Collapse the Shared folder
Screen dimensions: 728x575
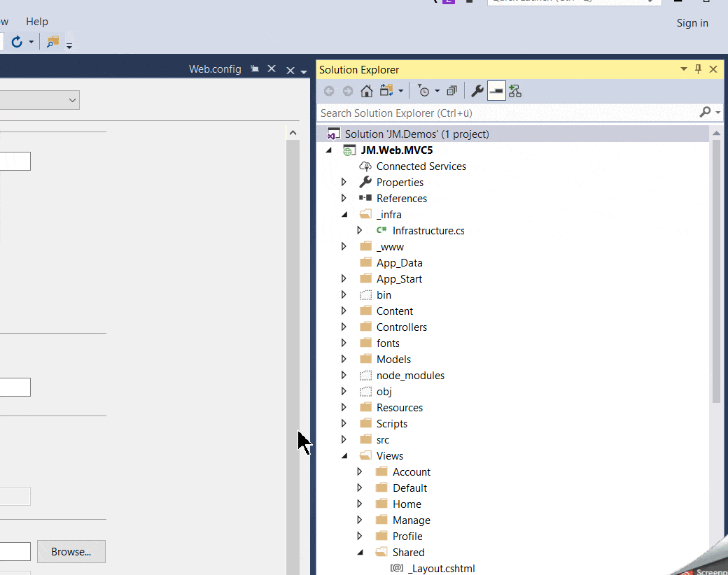coord(360,552)
